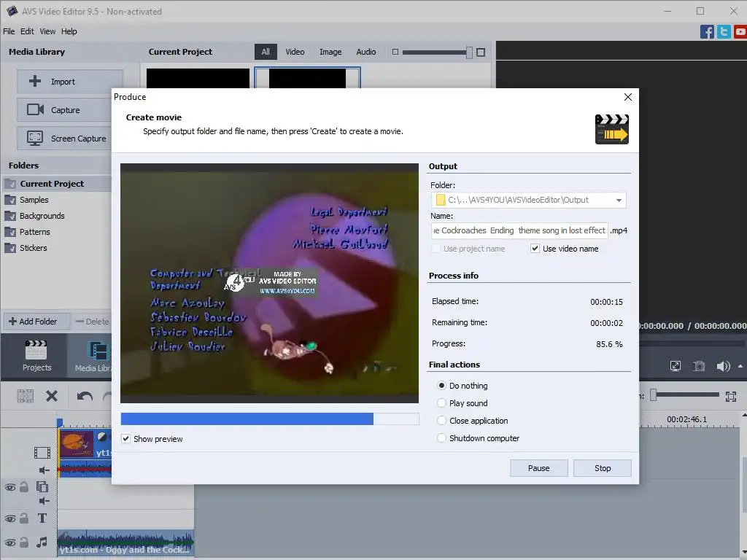Toggle music track visibility eye
Viewport: 747px width, 560px height.
point(10,542)
